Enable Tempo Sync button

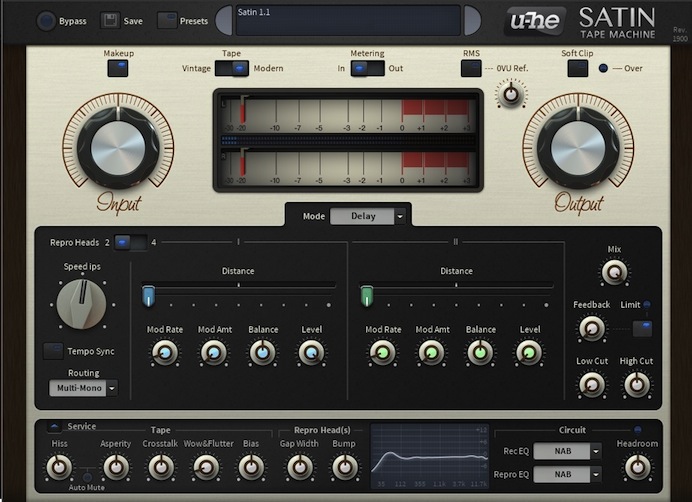tap(53, 351)
